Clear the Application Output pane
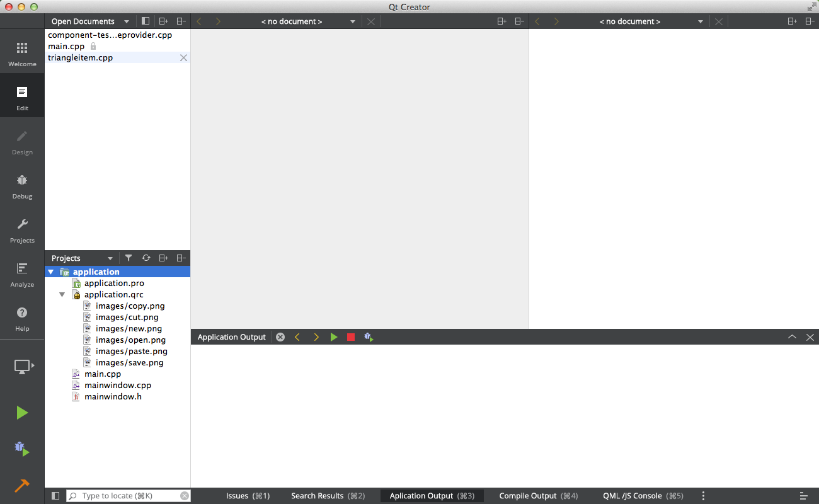Screen dimensions: 819x504 pyautogui.click(x=280, y=337)
